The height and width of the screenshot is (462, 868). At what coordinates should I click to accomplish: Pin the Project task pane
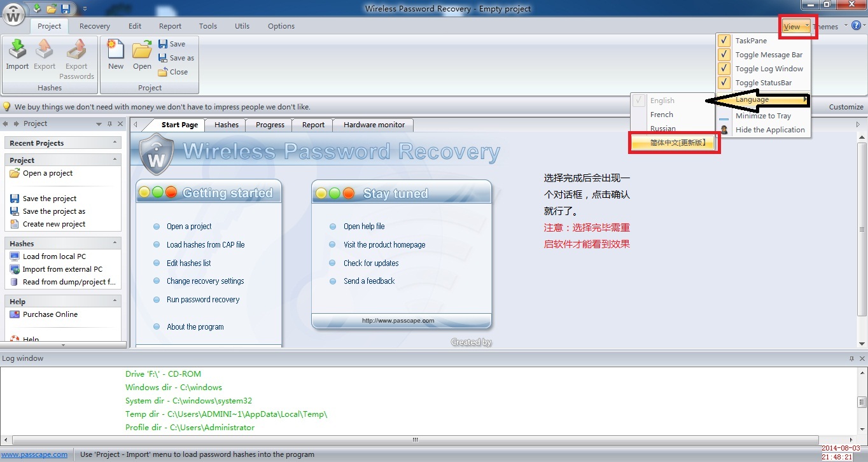pyautogui.click(x=110, y=124)
